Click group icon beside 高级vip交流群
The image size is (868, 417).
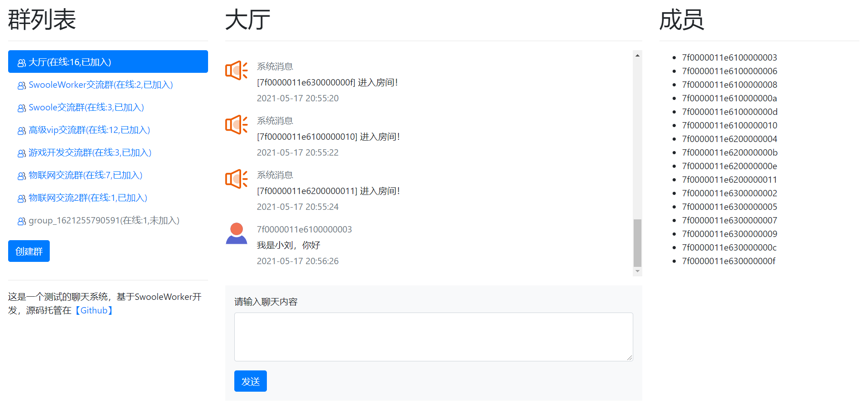(x=21, y=131)
